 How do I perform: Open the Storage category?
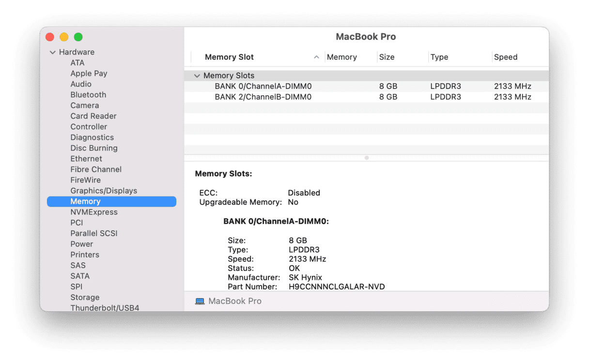click(x=85, y=297)
